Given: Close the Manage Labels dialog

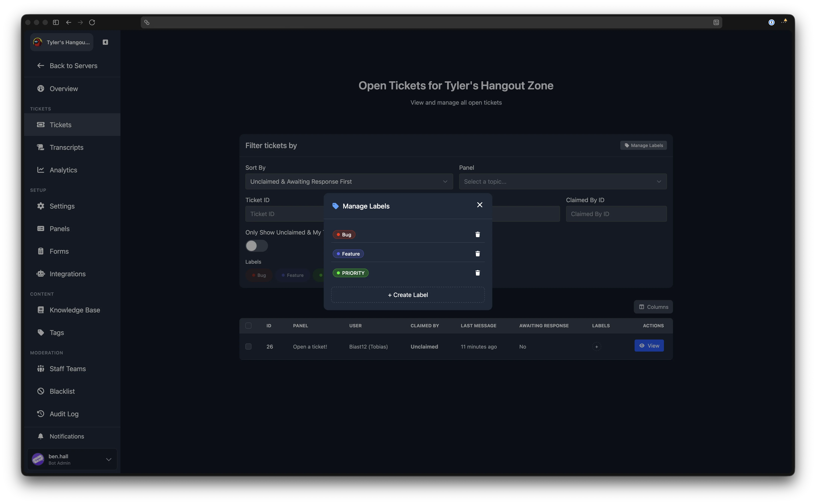Looking at the screenshot, I should click(480, 205).
